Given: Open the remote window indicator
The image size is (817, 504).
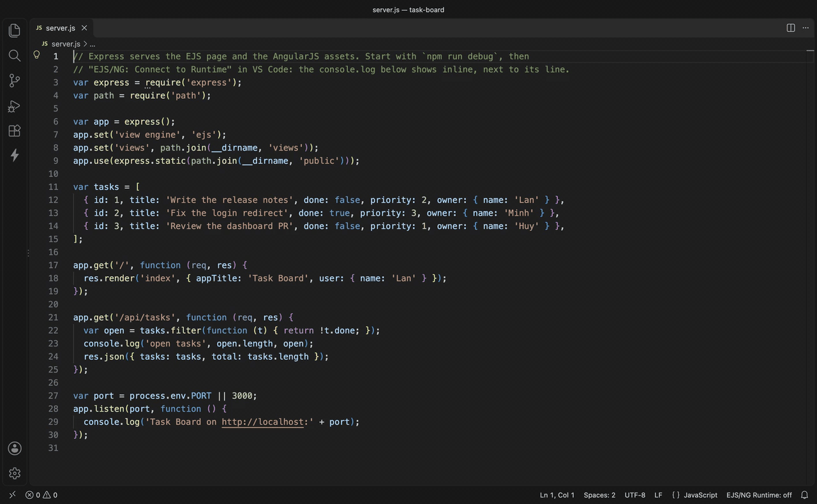Looking at the screenshot, I should point(11,495).
